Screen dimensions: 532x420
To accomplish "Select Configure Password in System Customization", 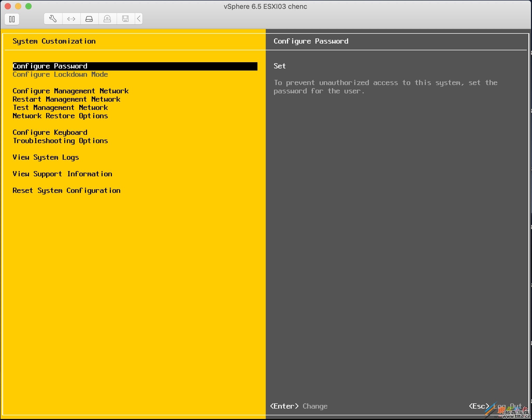I will click(50, 66).
